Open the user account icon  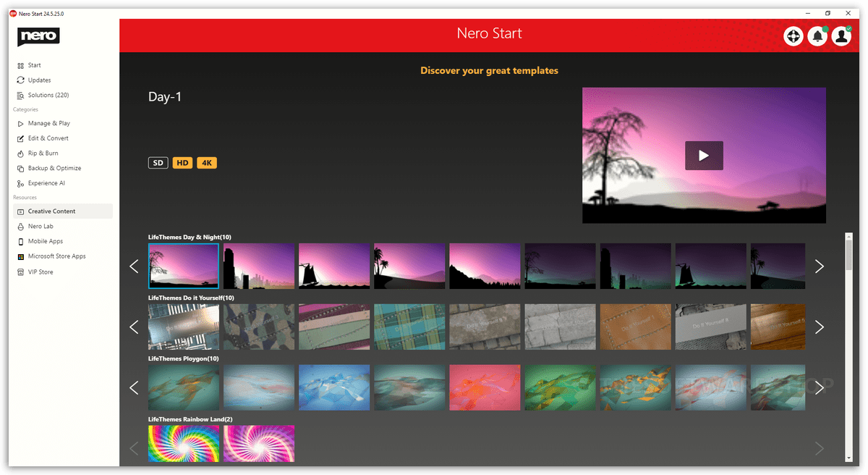coord(841,35)
